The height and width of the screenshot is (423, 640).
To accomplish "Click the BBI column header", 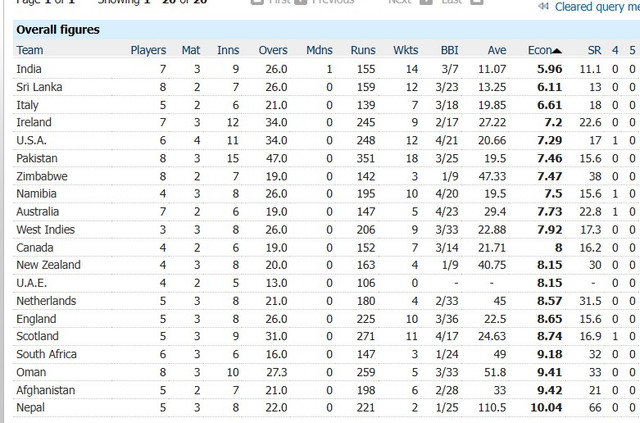I will click(x=450, y=50).
